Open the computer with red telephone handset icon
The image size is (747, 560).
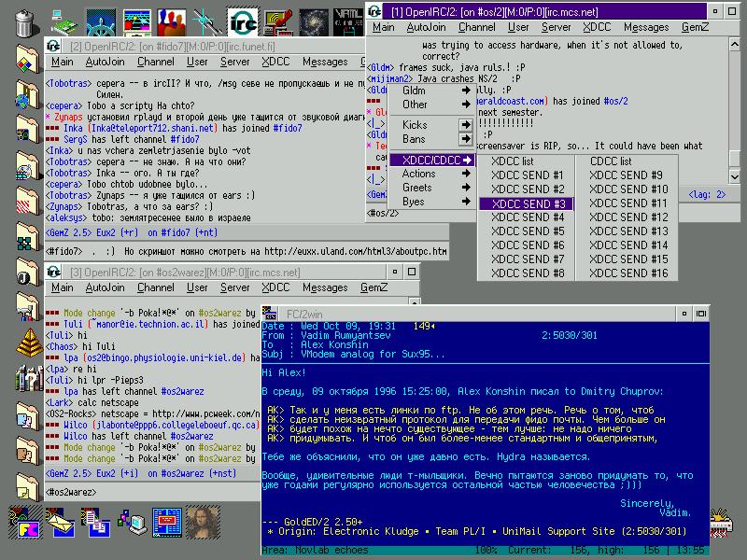tap(277, 22)
